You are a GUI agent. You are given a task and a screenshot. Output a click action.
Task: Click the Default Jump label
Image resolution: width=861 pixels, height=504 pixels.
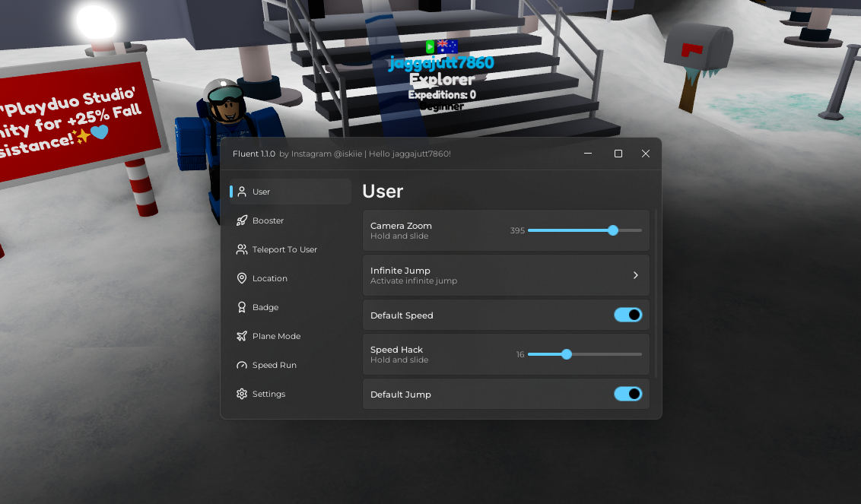400,395
